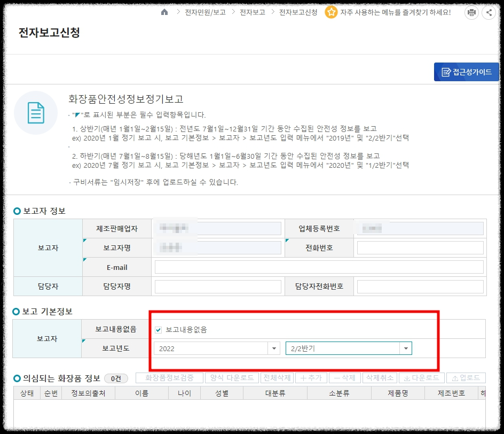Viewport: 504px width, 434px height.
Task: Open the 접근성가이드 via its pencil icon button
Action: click(446, 72)
